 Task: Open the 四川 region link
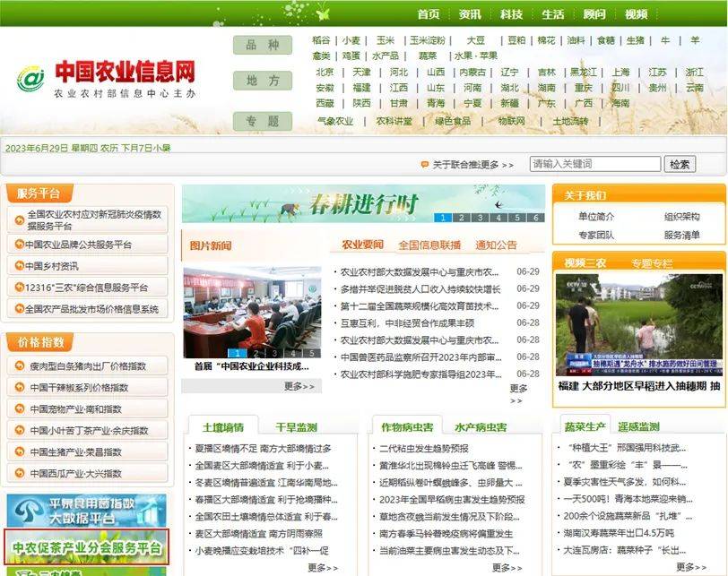[620, 88]
